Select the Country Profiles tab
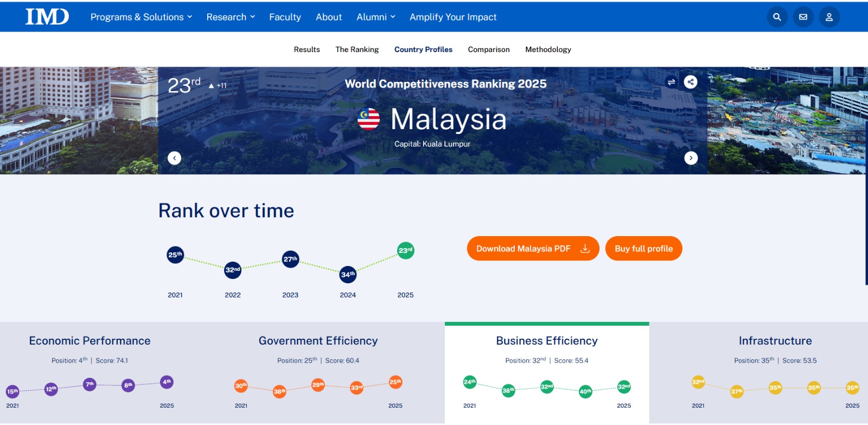The height and width of the screenshot is (425, 868). [423, 49]
